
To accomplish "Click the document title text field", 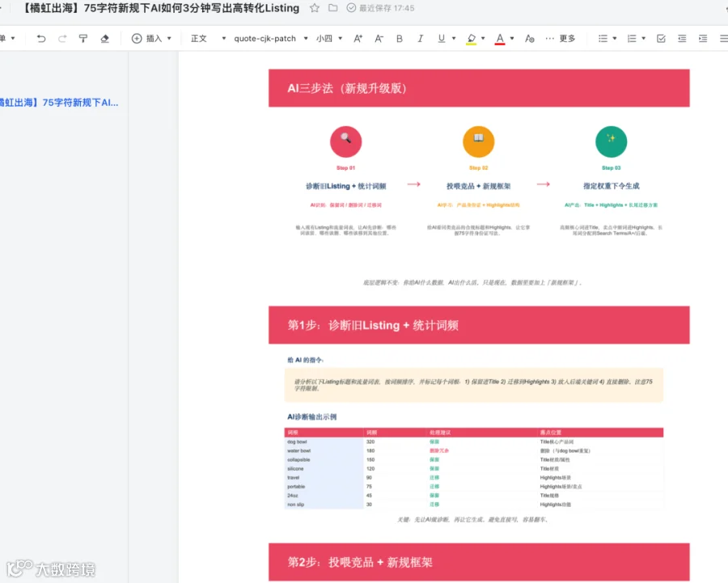I will tap(161, 8).
